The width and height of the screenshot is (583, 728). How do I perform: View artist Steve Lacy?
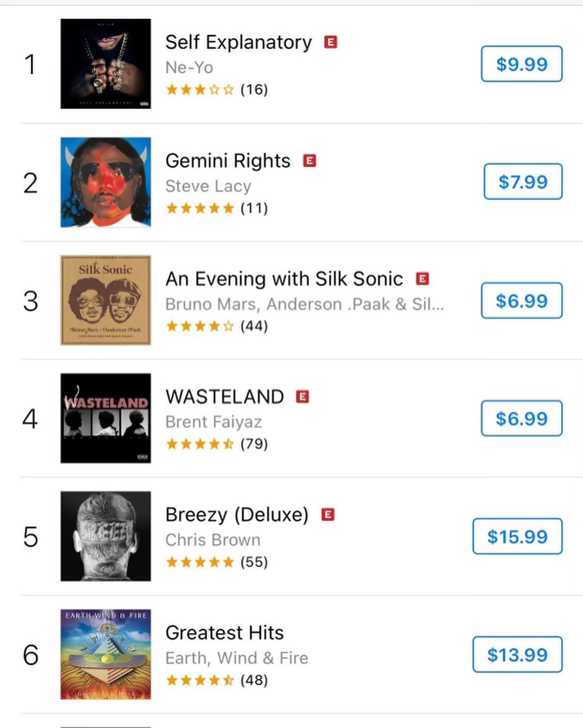click(x=208, y=186)
